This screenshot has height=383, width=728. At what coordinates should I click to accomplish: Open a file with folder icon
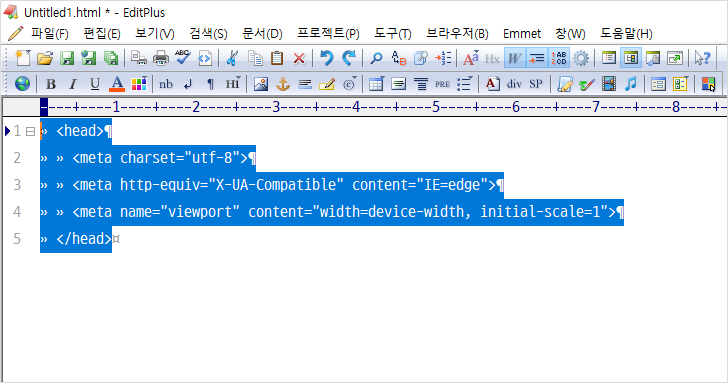(45, 58)
